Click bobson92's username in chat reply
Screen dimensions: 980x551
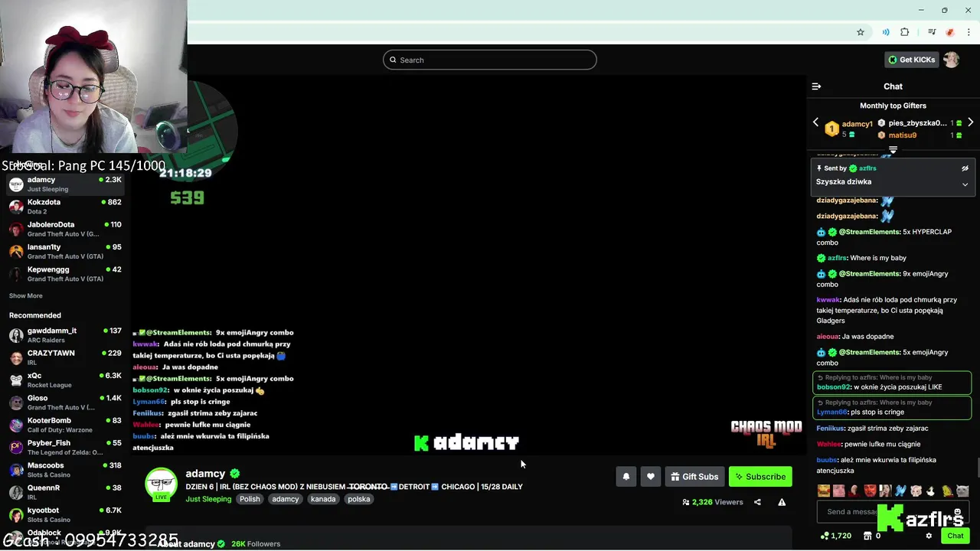834,387
